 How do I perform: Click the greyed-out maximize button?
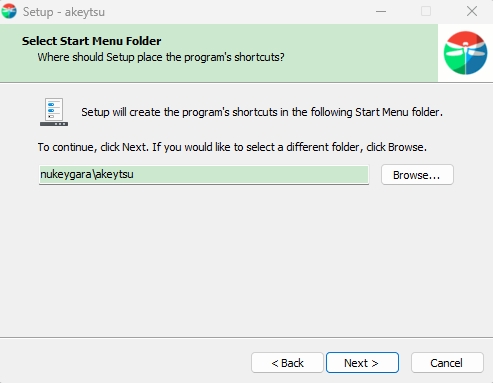[x=426, y=12]
